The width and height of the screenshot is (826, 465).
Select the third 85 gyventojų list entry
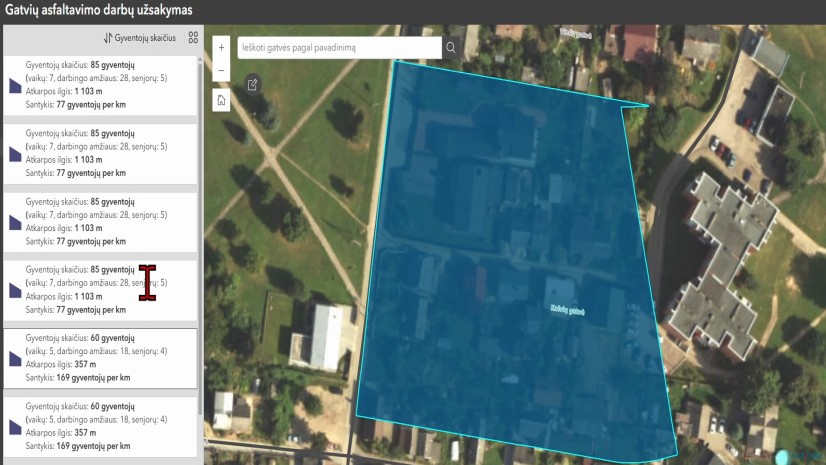pos(100,221)
